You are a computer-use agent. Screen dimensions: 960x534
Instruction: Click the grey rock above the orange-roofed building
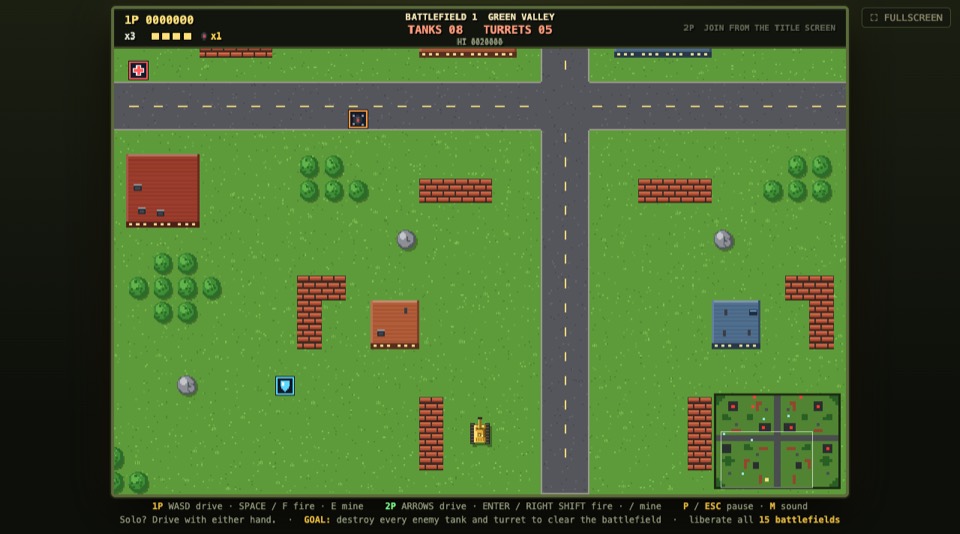[406, 239]
